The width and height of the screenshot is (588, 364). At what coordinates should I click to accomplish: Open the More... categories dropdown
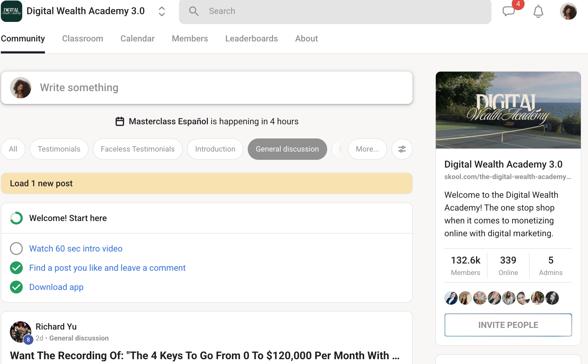367,149
